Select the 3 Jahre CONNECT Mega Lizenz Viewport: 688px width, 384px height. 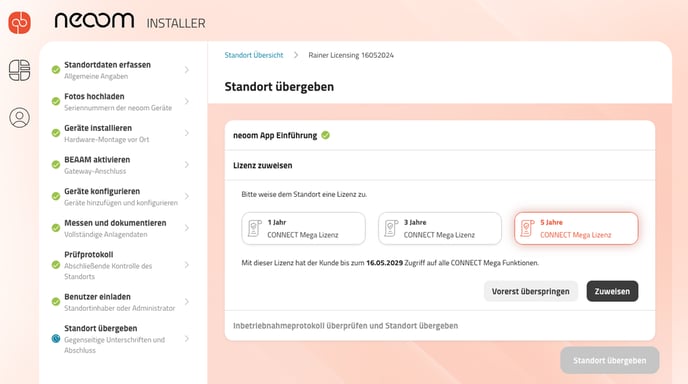pyautogui.click(x=440, y=229)
